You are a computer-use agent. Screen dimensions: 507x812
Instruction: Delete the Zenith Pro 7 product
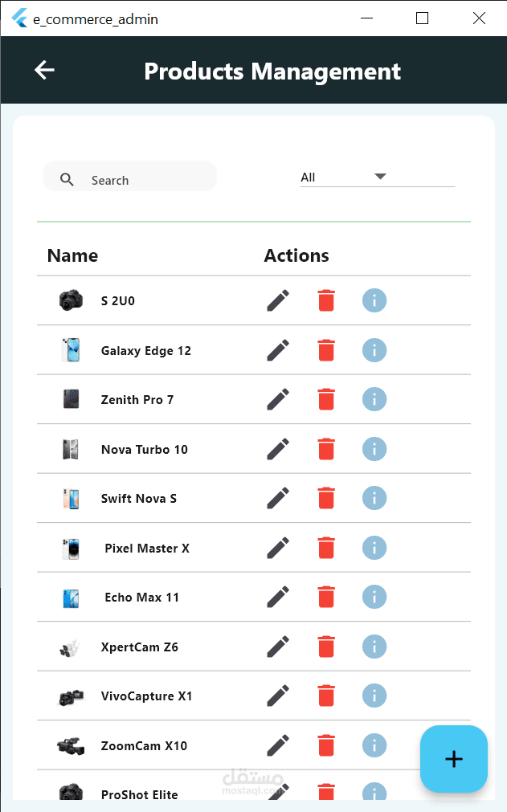point(326,399)
